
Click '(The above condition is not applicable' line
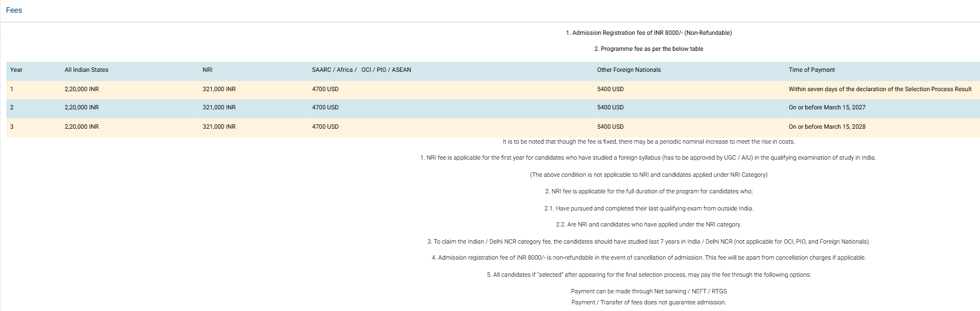coord(649,175)
